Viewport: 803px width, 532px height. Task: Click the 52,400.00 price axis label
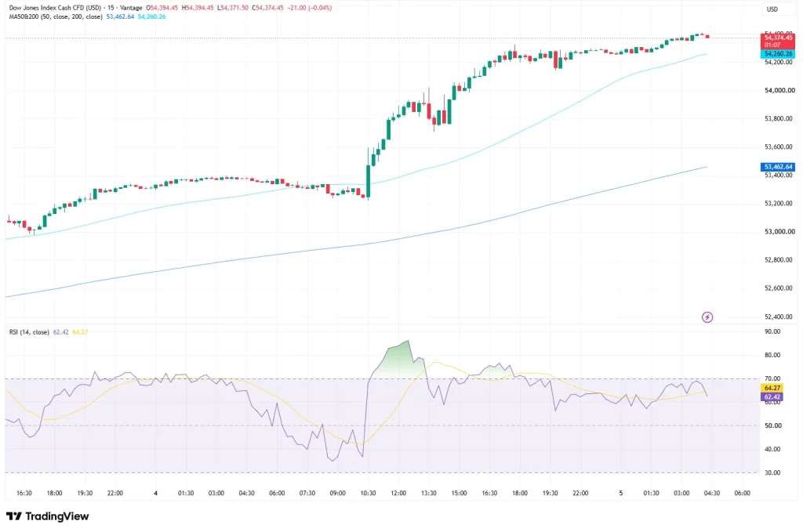tap(779, 317)
